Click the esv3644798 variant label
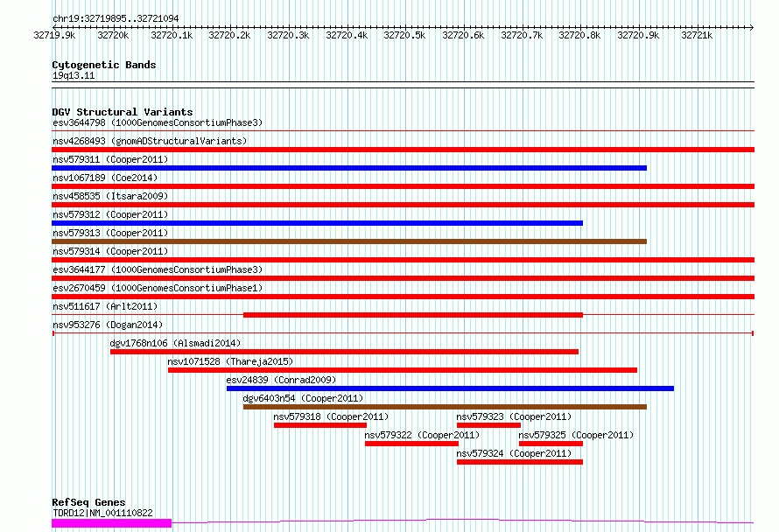The height and width of the screenshot is (532, 779). (x=158, y=122)
